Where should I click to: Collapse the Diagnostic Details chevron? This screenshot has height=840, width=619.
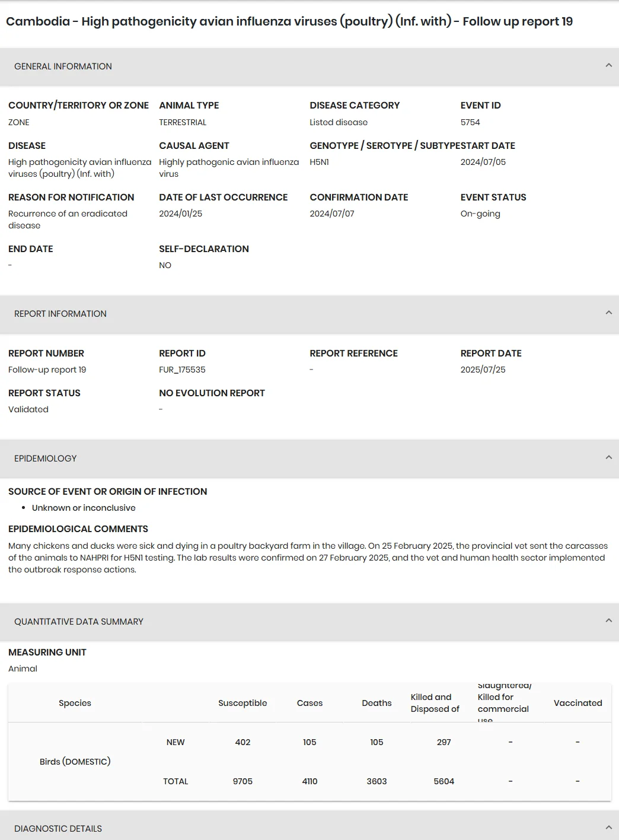[x=608, y=828]
